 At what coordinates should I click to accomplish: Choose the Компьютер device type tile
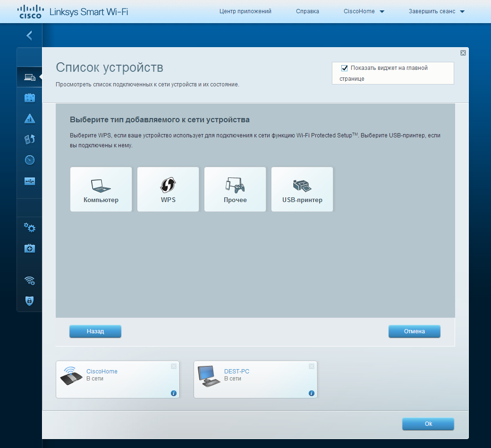101,189
